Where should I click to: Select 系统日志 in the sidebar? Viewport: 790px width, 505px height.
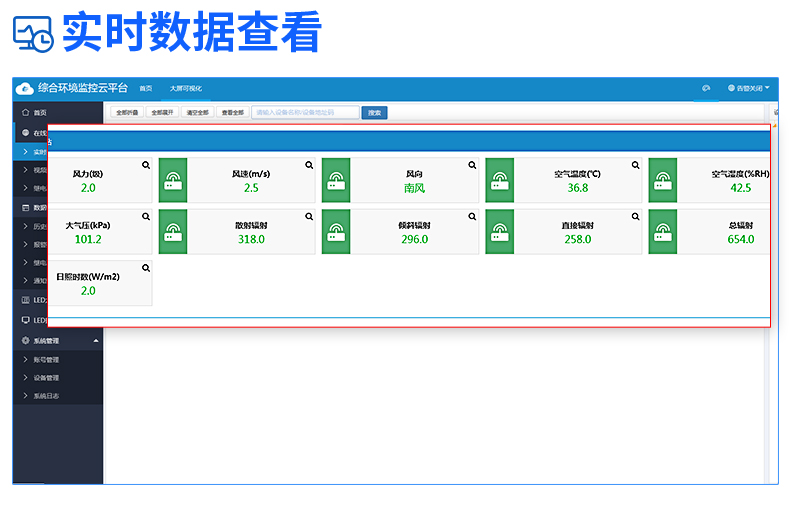(45, 396)
